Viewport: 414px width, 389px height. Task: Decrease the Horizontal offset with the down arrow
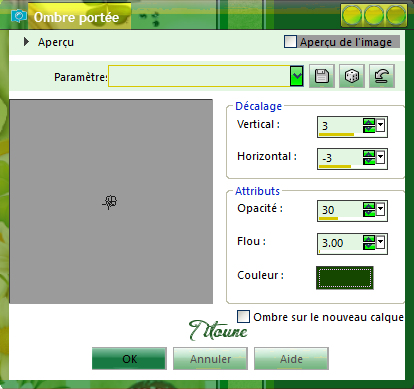(x=369, y=161)
